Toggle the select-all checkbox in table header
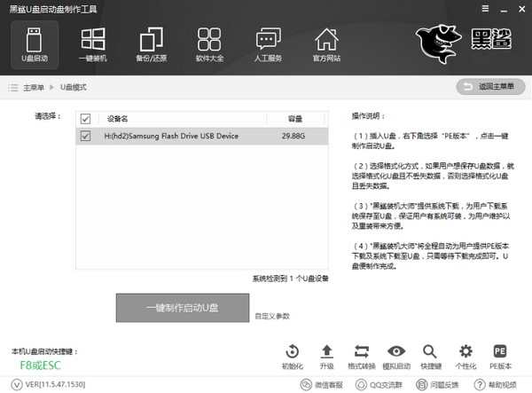The image size is (532, 393). point(85,118)
